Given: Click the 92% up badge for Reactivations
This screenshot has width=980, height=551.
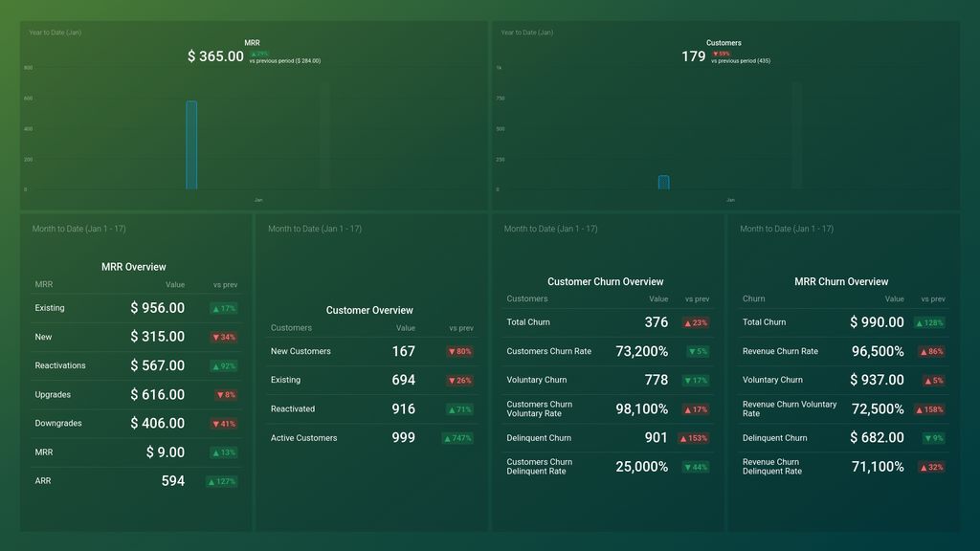Looking at the screenshot, I should click(x=224, y=366).
